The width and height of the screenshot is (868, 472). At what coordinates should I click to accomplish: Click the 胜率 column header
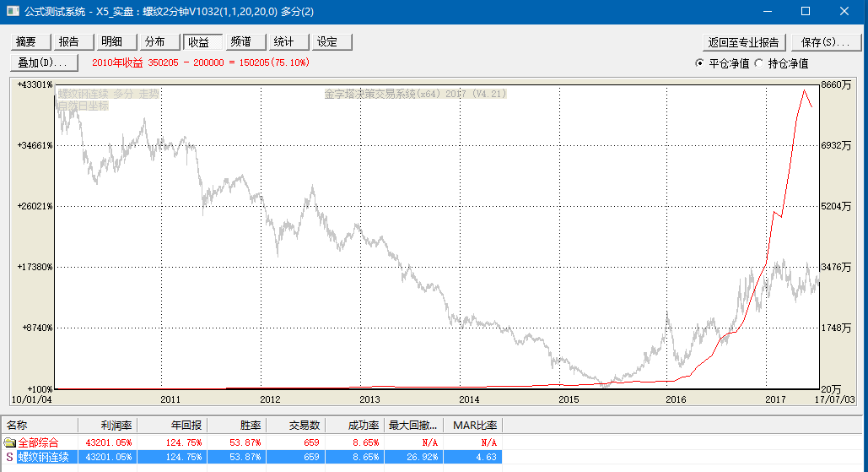(237, 426)
